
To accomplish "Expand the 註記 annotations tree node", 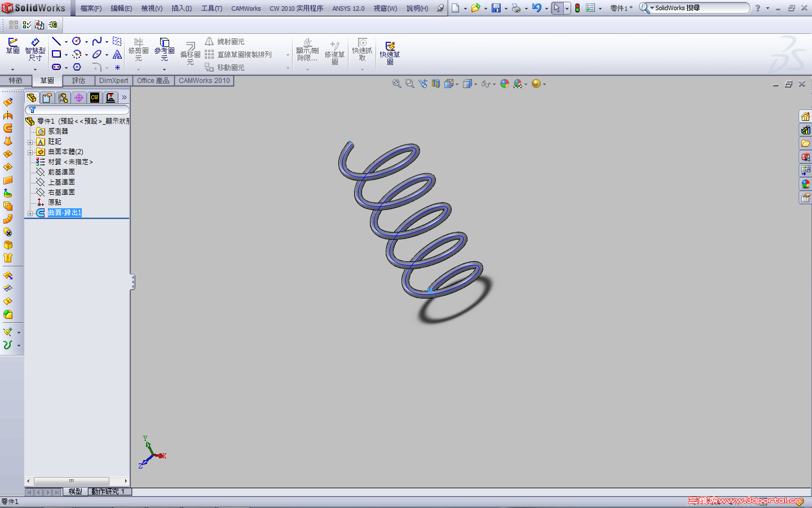I will pyautogui.click(x=30, y=142).
